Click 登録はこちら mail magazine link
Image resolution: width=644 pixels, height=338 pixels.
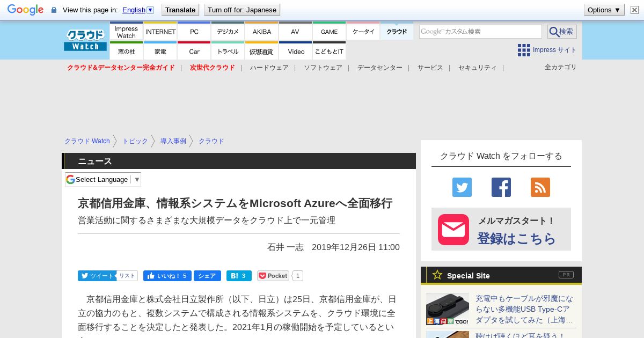coord(517,238)
